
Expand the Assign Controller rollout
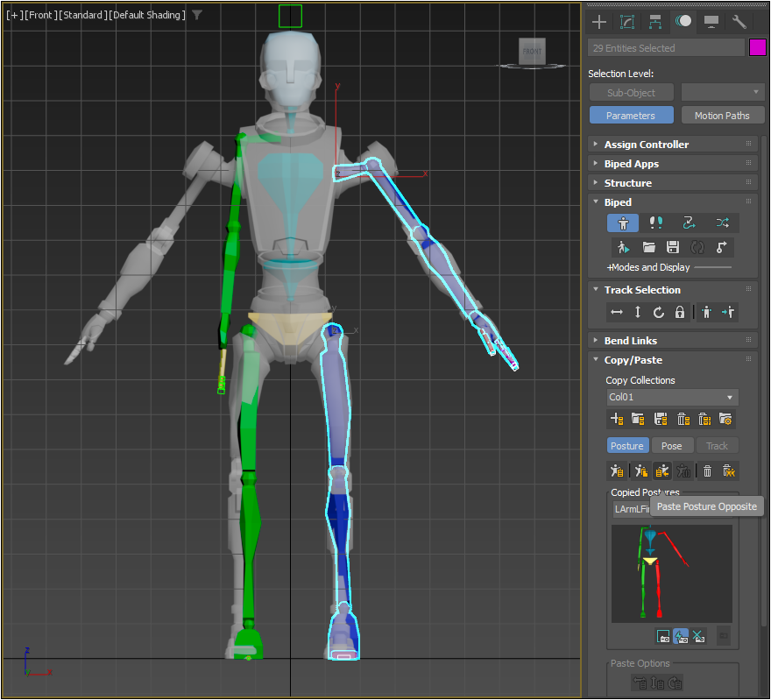click(646, 145)
